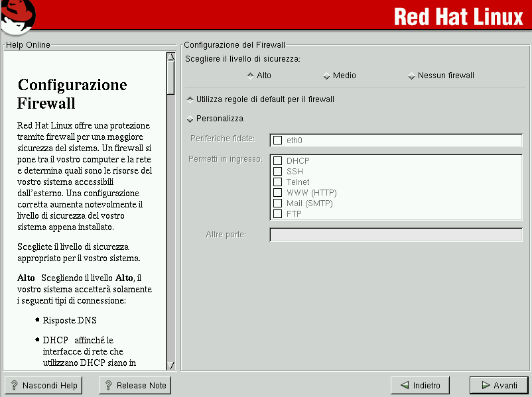532x397 pixels.
Task: Toggle the WWW (HTTP) checkbox
Action: 278,193
